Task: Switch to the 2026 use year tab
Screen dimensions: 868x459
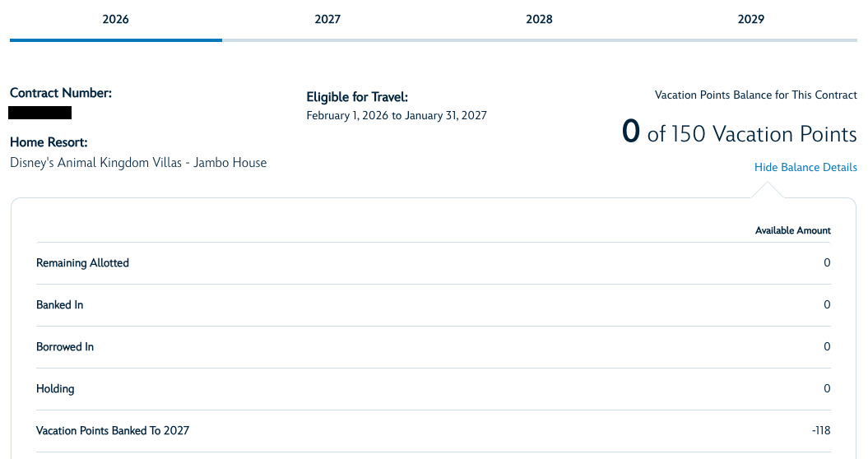Action: click(x=116, y=20)
